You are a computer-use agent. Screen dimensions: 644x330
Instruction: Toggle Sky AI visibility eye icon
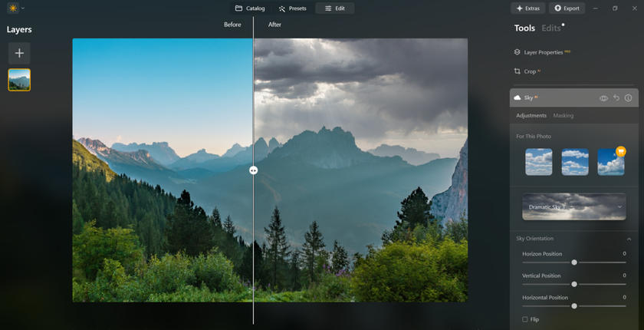pyautogui.click(x=603, y=98)
